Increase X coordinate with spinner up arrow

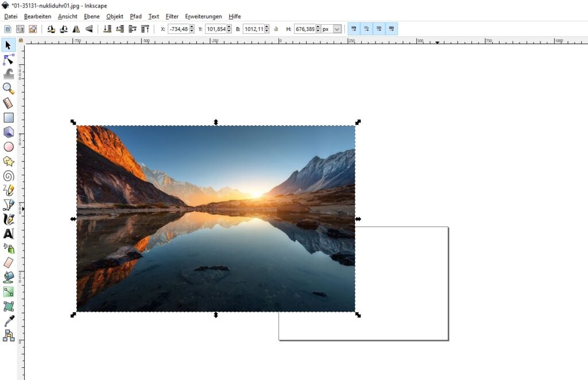[x=192, y=26]
